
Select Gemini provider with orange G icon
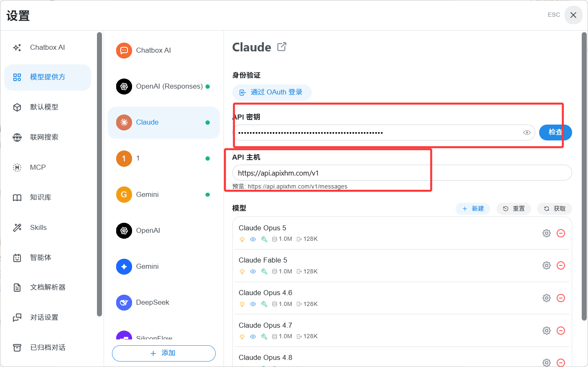164,194
